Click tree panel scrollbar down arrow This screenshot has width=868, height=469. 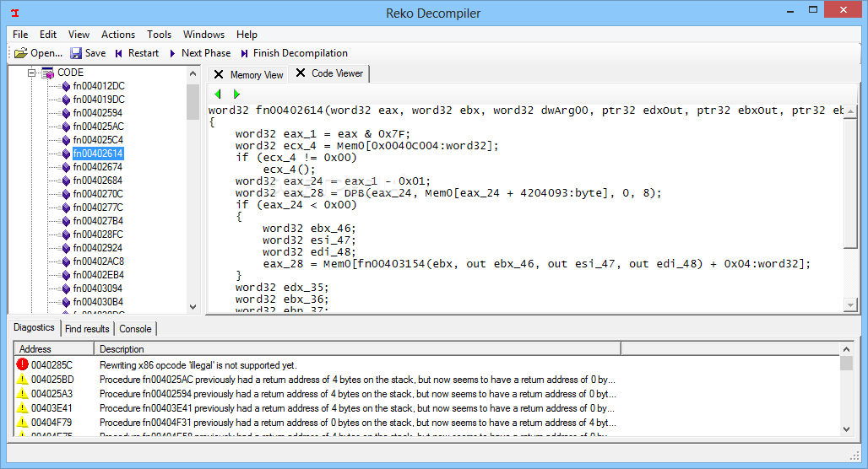[193, 307]
